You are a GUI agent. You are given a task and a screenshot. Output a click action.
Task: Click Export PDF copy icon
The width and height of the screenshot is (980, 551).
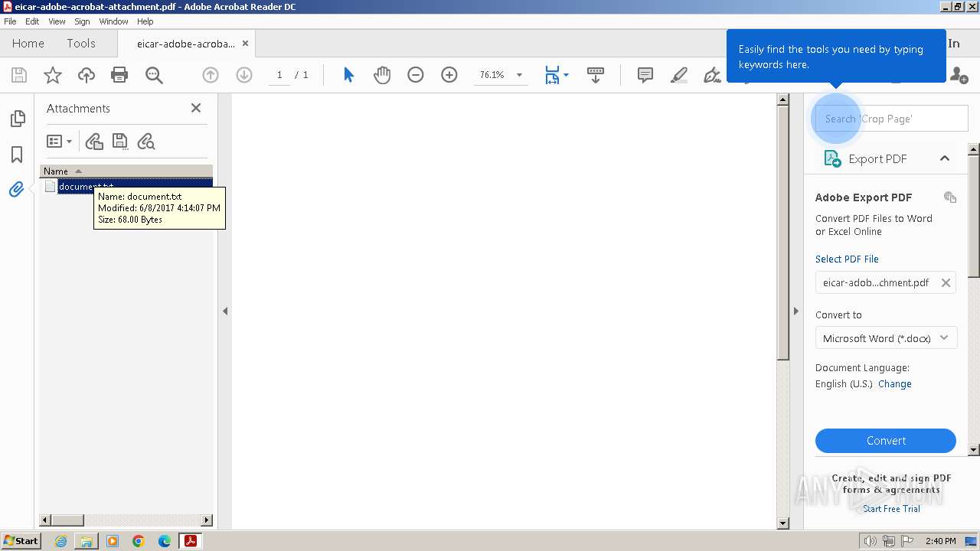click(x=950, y=197)
